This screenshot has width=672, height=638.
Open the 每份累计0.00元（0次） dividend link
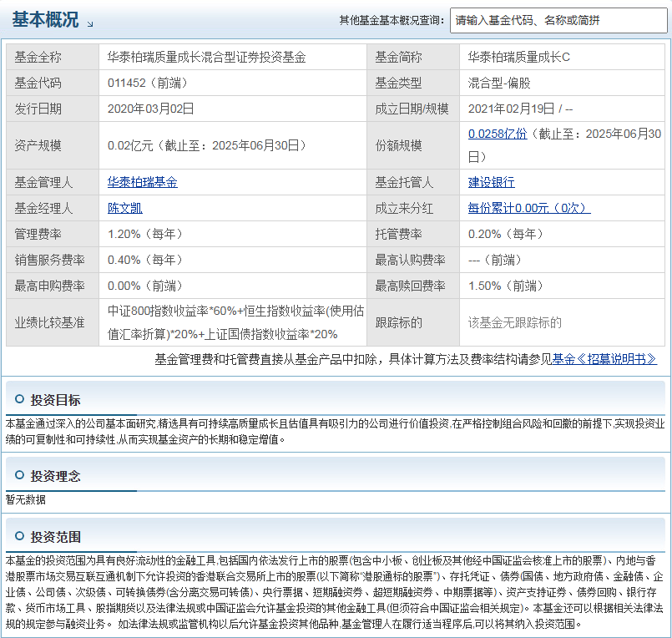coord(529,208)
